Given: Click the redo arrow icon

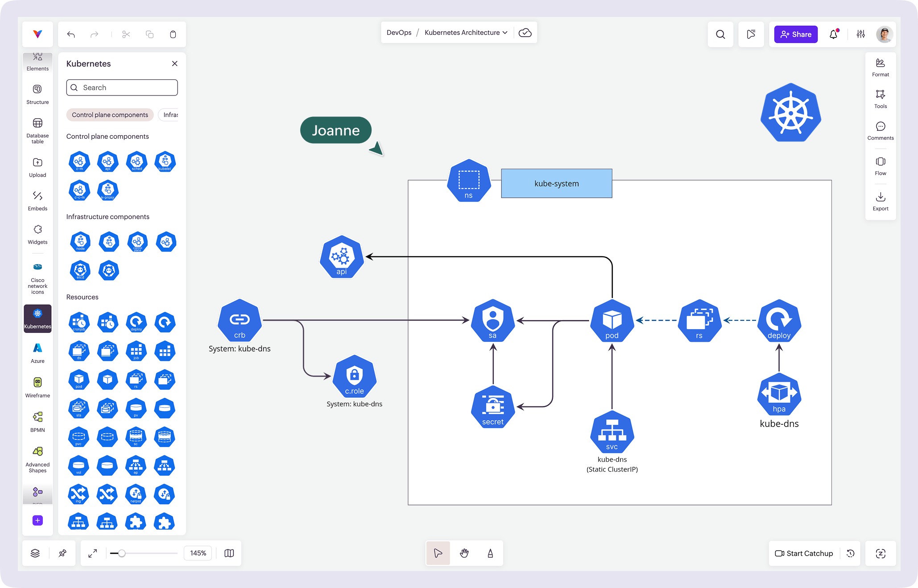Looking at the screenshot, I should click(94, 34).
